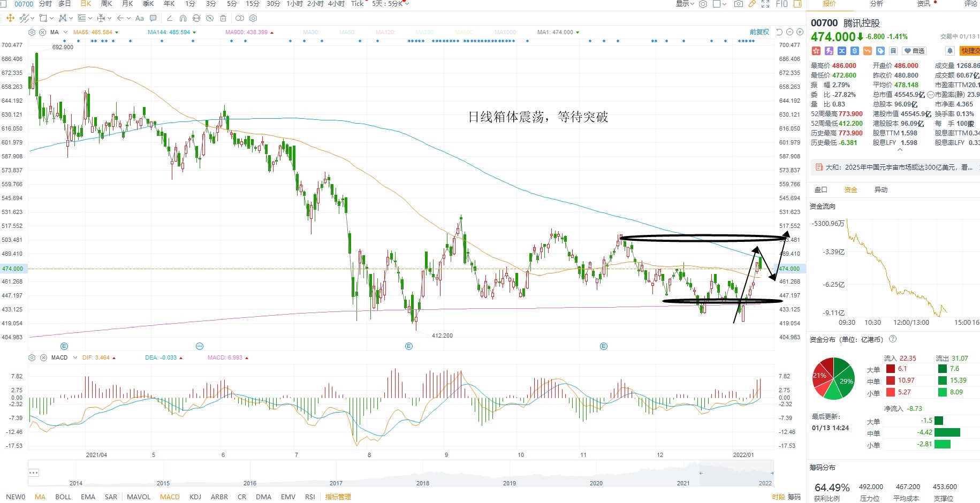Click the blue S badge icon

click(x=855, y=51)
